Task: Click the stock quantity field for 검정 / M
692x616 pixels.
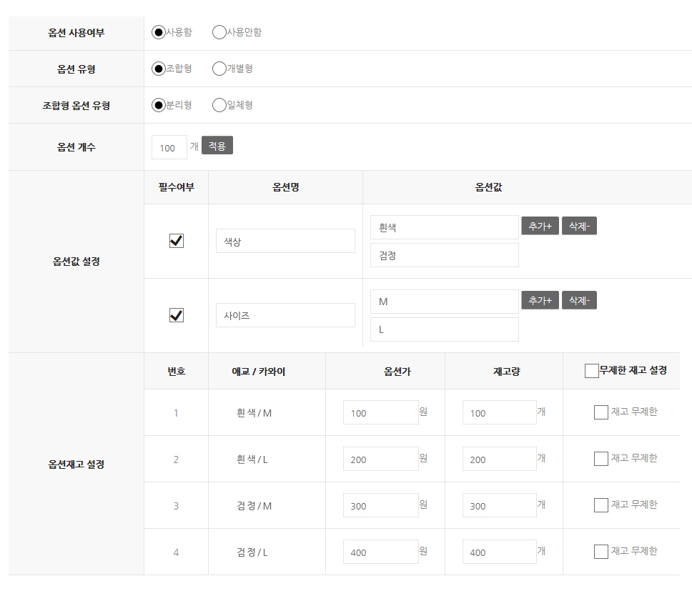Action: click(x=499, y=505)
